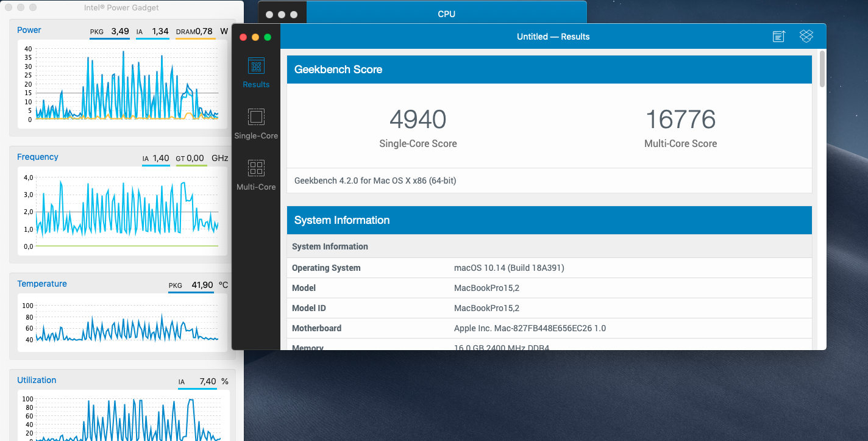Click the "Single-Core Score" label
The width and height of the screenshot is (868, 441).
[x=418, y=144]
